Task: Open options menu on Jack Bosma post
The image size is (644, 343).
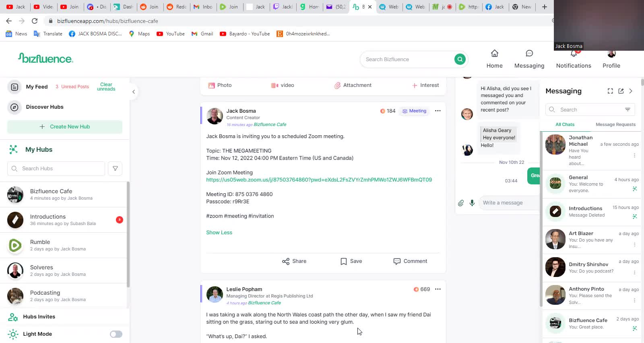Action: [438, 111]
